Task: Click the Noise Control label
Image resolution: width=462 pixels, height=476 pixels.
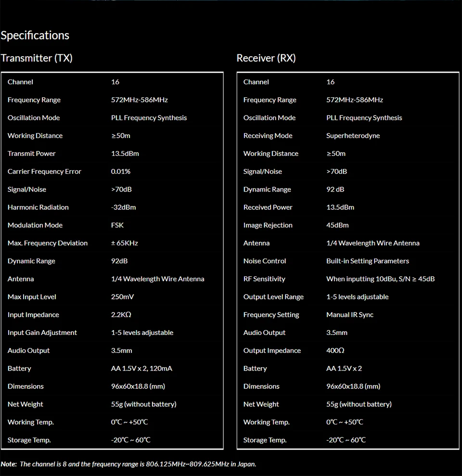Action: [x=265, y=261]
